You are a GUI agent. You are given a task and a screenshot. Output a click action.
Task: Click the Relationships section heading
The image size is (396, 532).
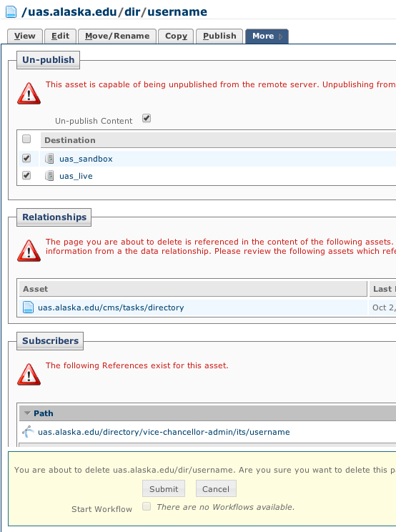54,217
